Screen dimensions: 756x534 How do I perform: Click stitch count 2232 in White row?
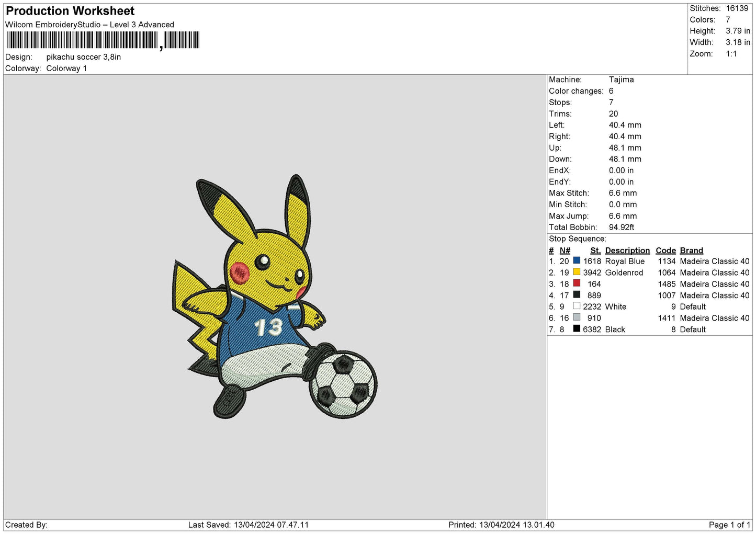pos(592,307)
